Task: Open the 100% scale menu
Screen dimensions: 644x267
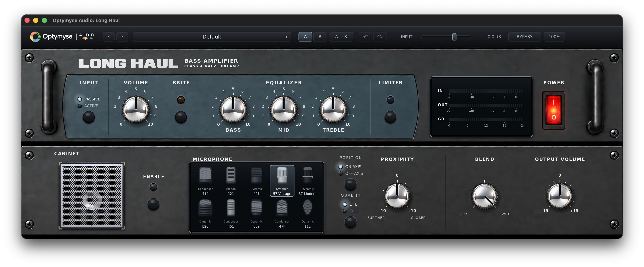Action: click(554, 37)
